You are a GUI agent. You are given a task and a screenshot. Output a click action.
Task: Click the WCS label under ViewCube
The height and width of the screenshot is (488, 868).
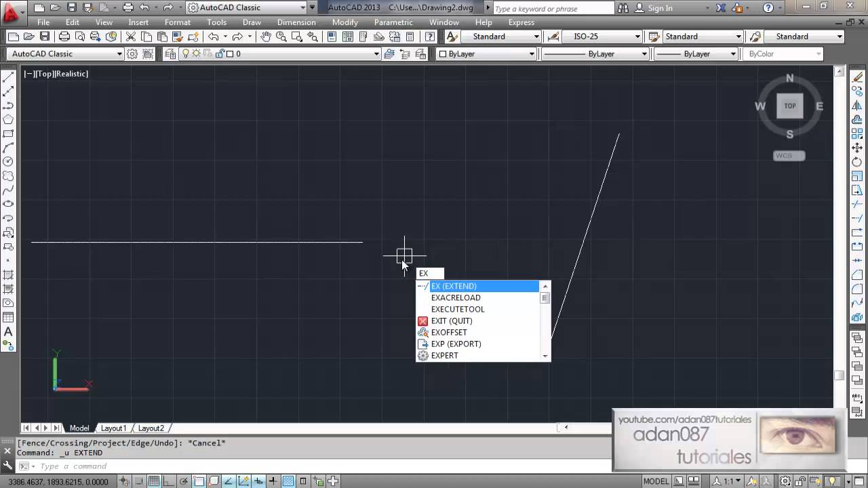click(x=789, y=155)
